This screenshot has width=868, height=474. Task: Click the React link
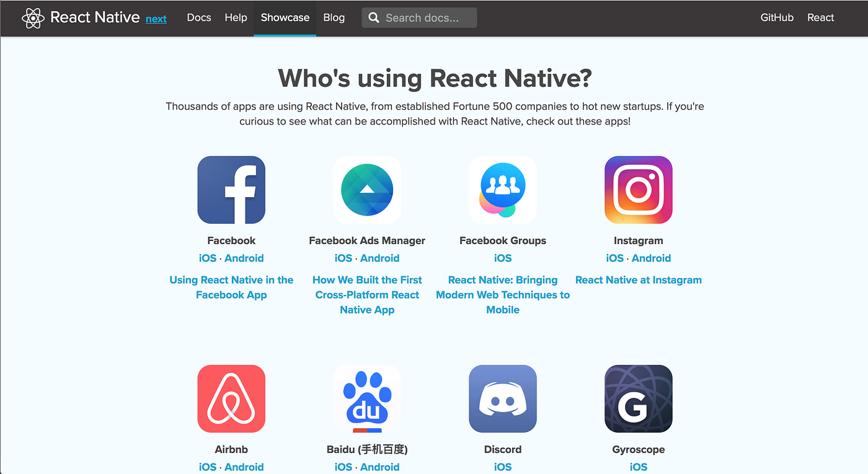click(820, 17)
